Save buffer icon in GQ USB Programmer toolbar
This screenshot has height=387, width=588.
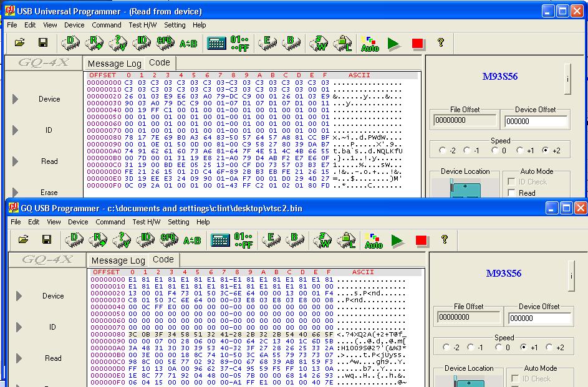pos(47,239)
